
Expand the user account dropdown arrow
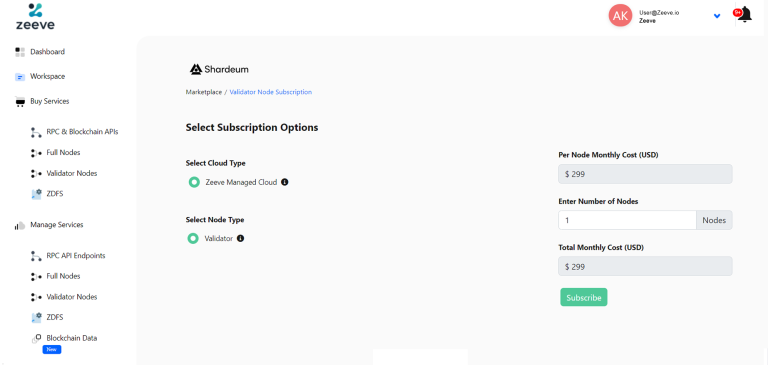click(717, 16)
